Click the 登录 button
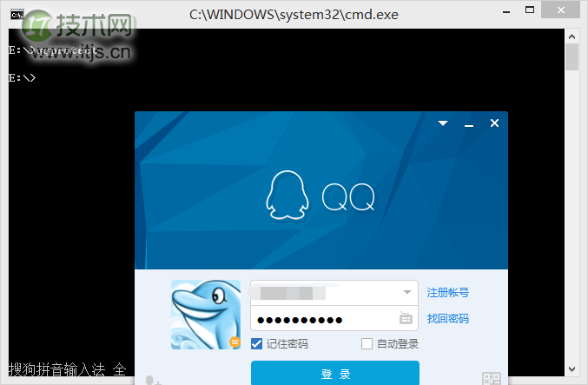 click(x=335, y=373)
